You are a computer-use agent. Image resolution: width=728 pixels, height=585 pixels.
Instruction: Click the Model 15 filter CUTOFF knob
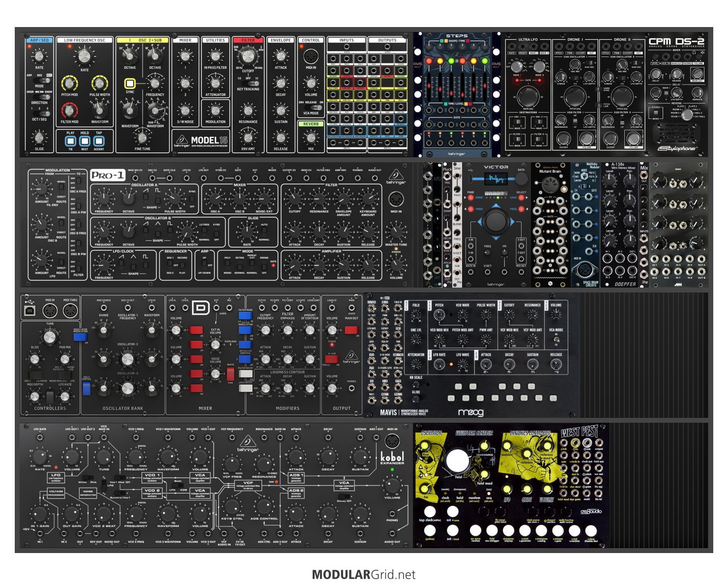point(248,56)
